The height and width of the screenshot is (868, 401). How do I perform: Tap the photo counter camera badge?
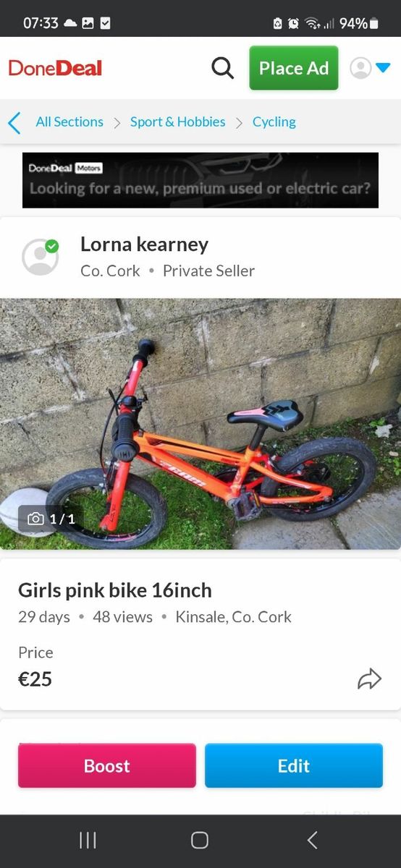click(x=51, y=519)
